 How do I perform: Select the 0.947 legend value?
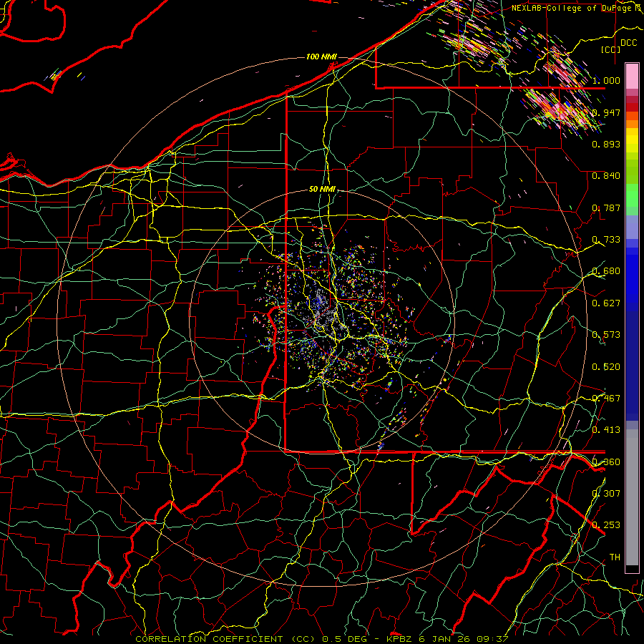[606, 112]
